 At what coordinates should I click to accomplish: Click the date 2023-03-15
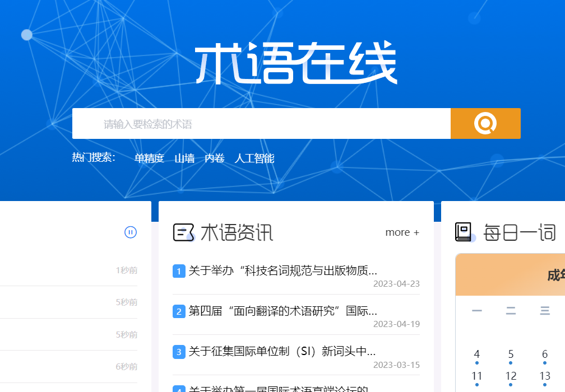[x=396, y=365]
